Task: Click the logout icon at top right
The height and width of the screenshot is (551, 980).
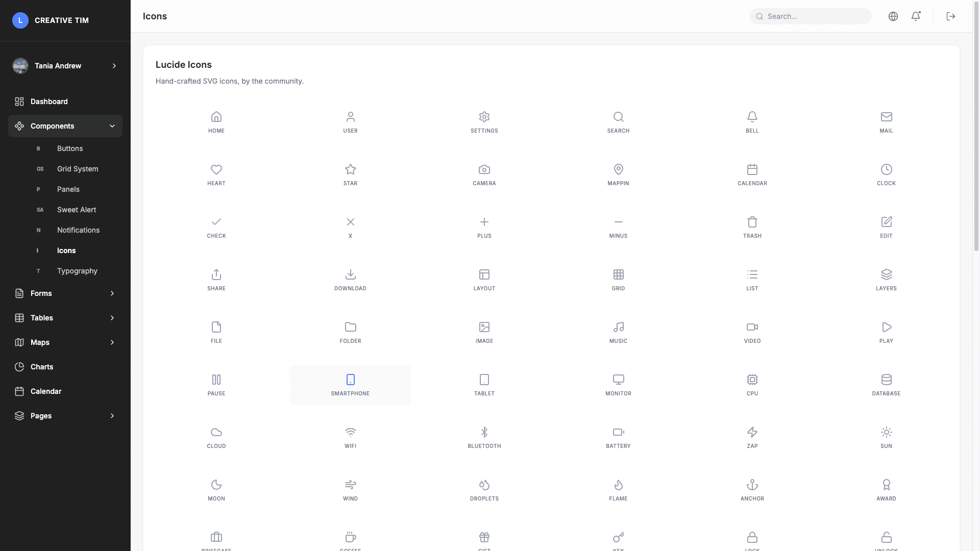Action: (x=950, y=16)
